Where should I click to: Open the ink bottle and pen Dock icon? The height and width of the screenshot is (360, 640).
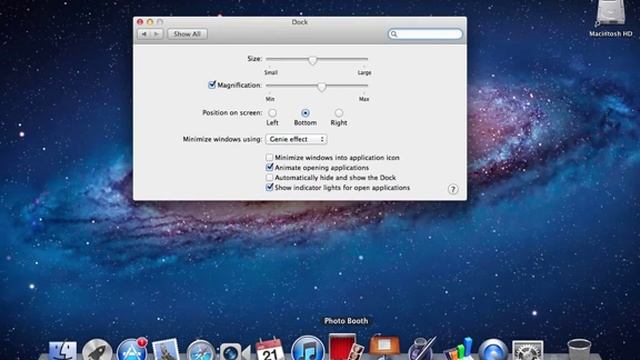[x=421, y=349]
